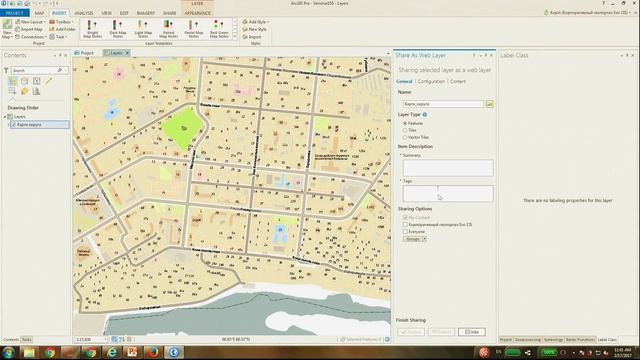The image size is (640, 360).
Task: Enable sharing with Everyone checkbox
Action: click(405, 231)
